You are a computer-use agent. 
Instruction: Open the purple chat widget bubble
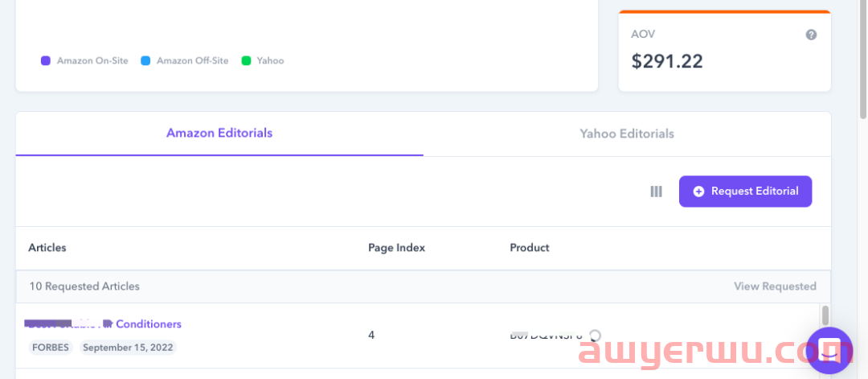click(x=829, y=350)
